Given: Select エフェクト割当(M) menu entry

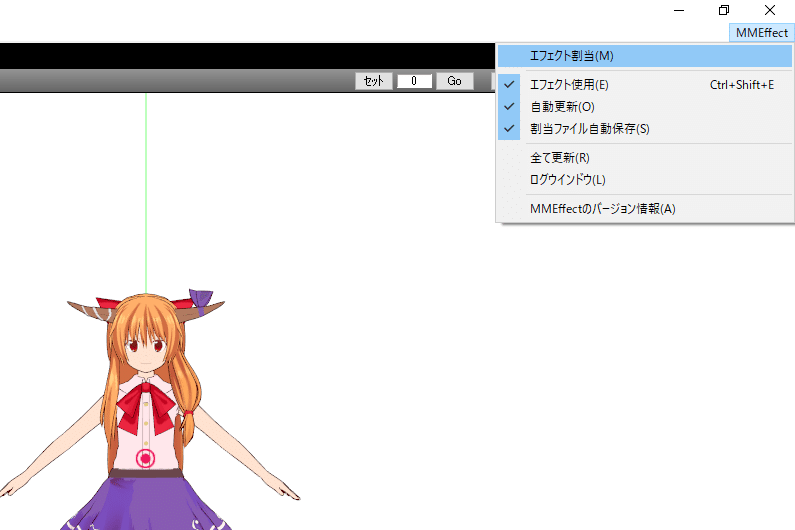Looking at the screenshot, I should pyautogui.click(x=644, y=56).
